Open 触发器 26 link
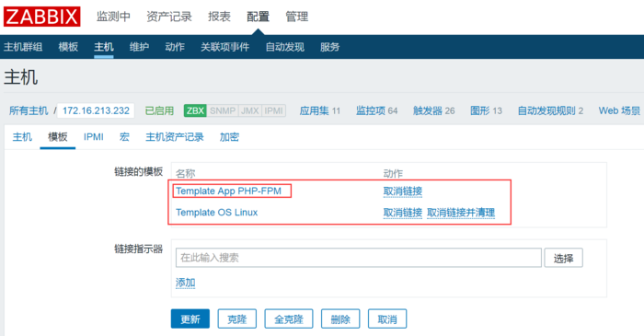This screenshot has width=644, height=336. (x=433, y=110)
